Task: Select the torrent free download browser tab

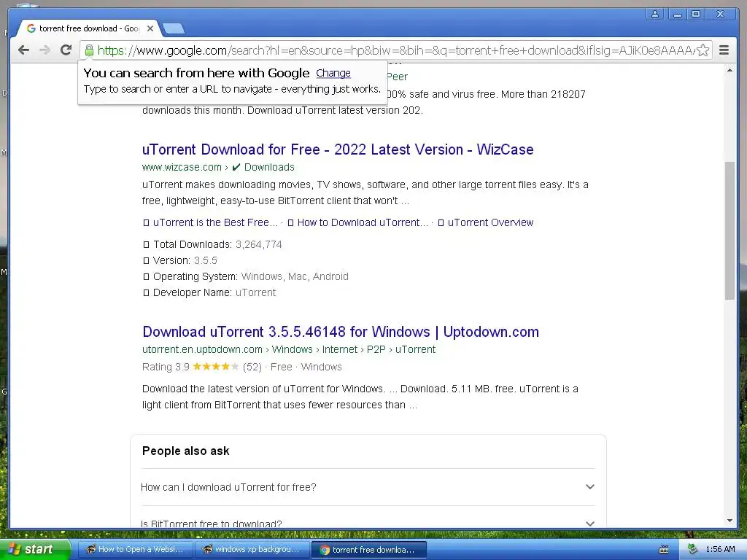Action: (x=88, y=28)
